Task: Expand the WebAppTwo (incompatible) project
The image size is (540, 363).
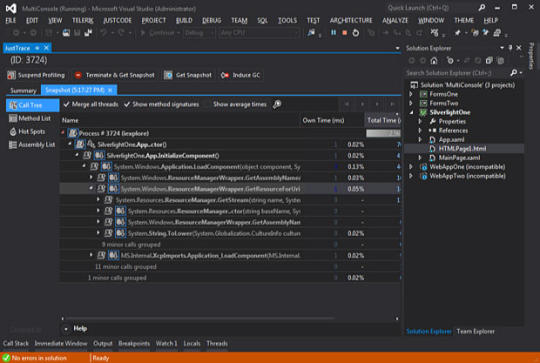Action: click(x=411, y=176)
